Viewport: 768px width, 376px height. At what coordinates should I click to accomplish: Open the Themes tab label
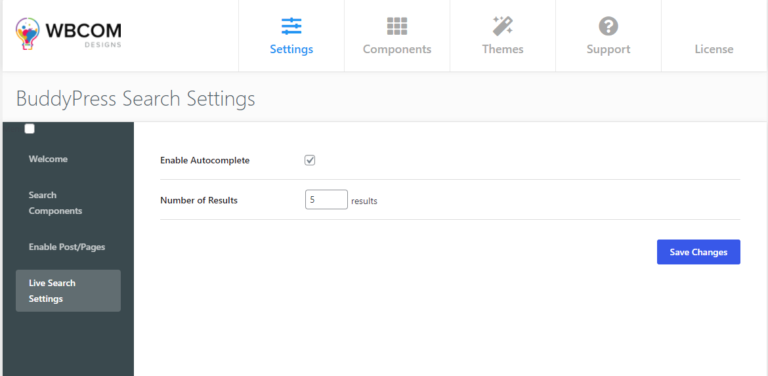(503, 49)
